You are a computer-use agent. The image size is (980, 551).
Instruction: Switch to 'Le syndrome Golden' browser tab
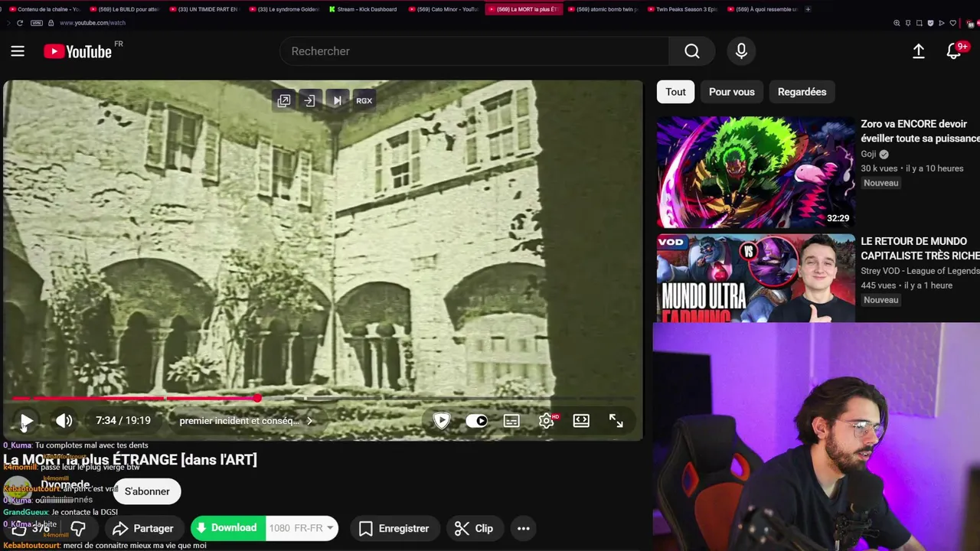point(285,9)
